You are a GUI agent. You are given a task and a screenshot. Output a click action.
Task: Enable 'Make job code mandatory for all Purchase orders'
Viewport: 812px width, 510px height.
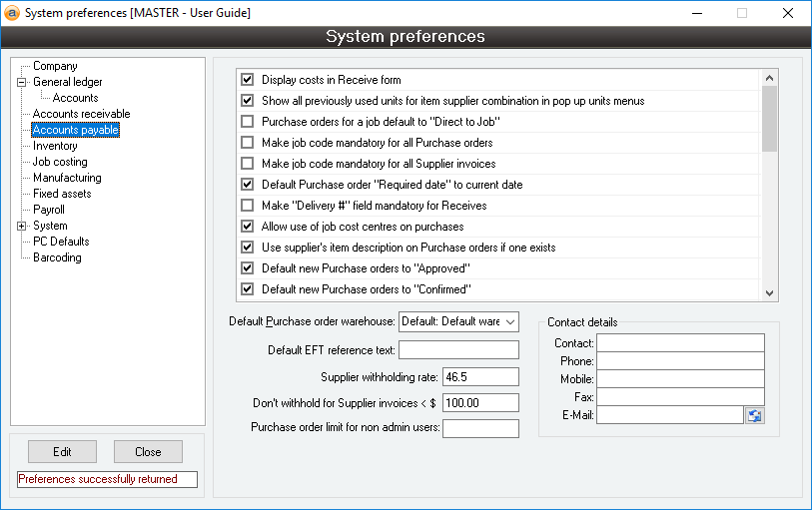tap(247, 143)
